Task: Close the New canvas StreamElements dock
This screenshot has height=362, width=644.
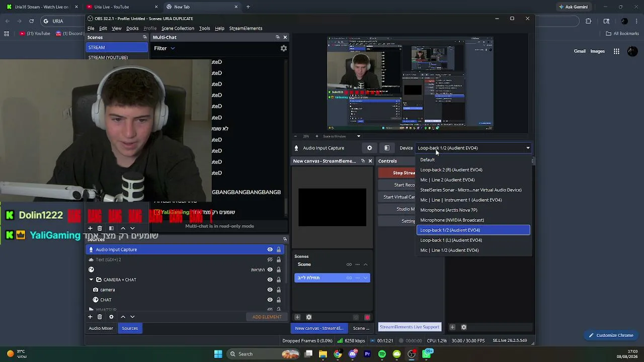Action: pyautogui.click(x=370, y=161)
